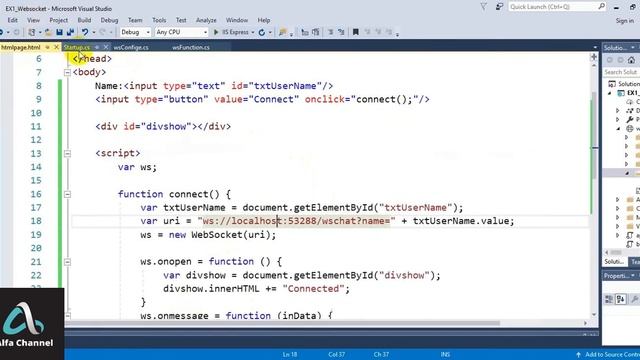Click the Categorized icon in Properties panel

pyautogui.click(x=609, y=300)
